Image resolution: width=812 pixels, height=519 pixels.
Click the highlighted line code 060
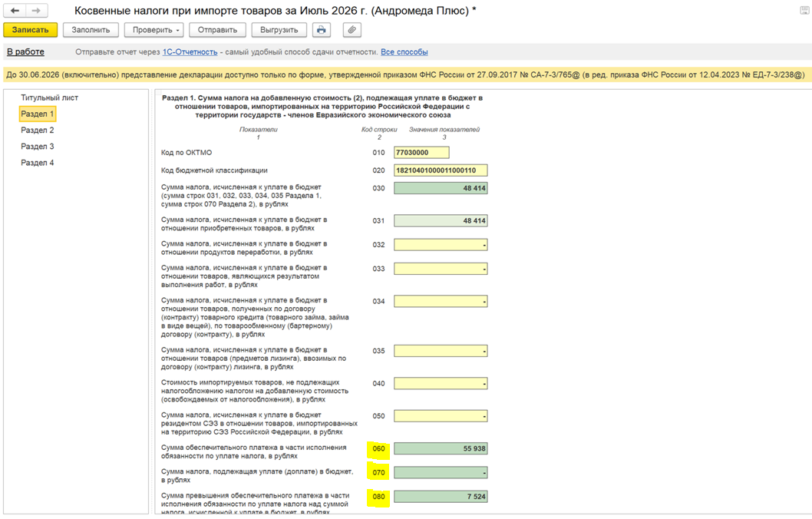[x=378, y=448]
